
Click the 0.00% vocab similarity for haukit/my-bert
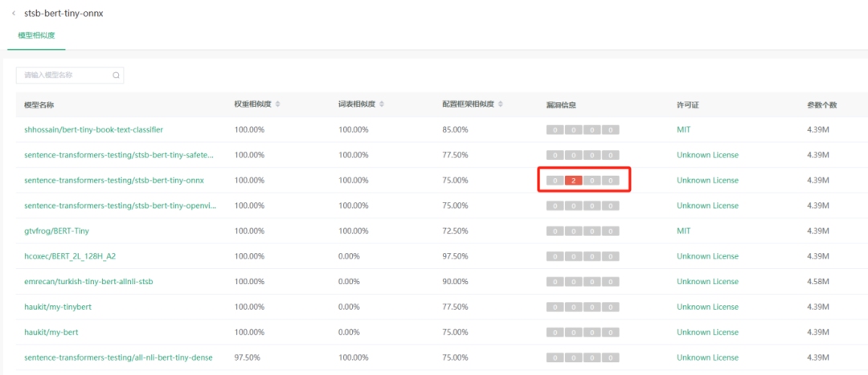350,332
